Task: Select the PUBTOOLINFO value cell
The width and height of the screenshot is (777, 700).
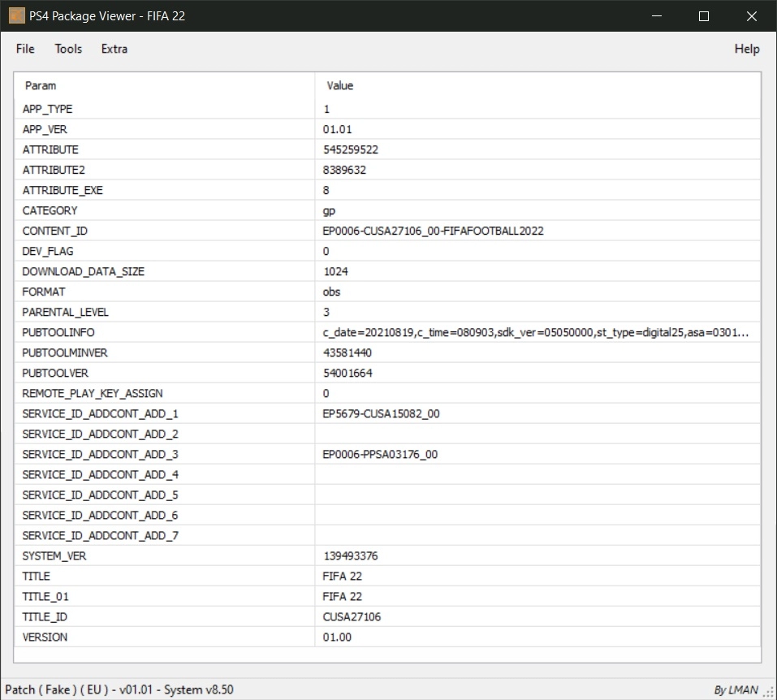Action: point(535,332)
